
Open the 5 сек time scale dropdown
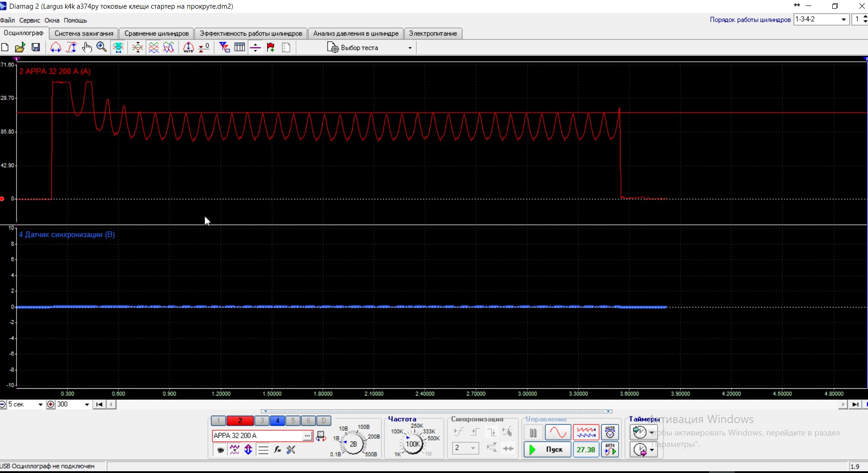click(40, 405)
